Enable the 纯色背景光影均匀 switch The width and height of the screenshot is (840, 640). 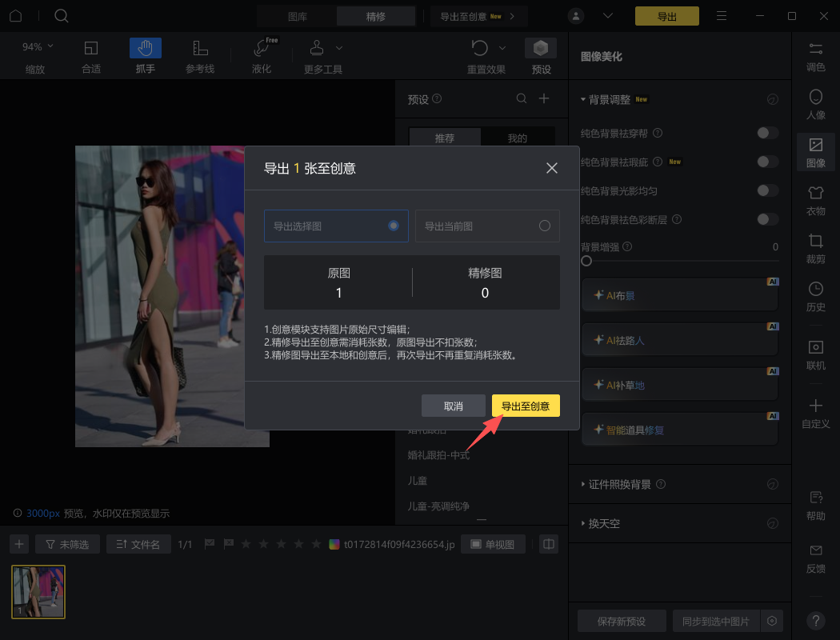point(767,190)
